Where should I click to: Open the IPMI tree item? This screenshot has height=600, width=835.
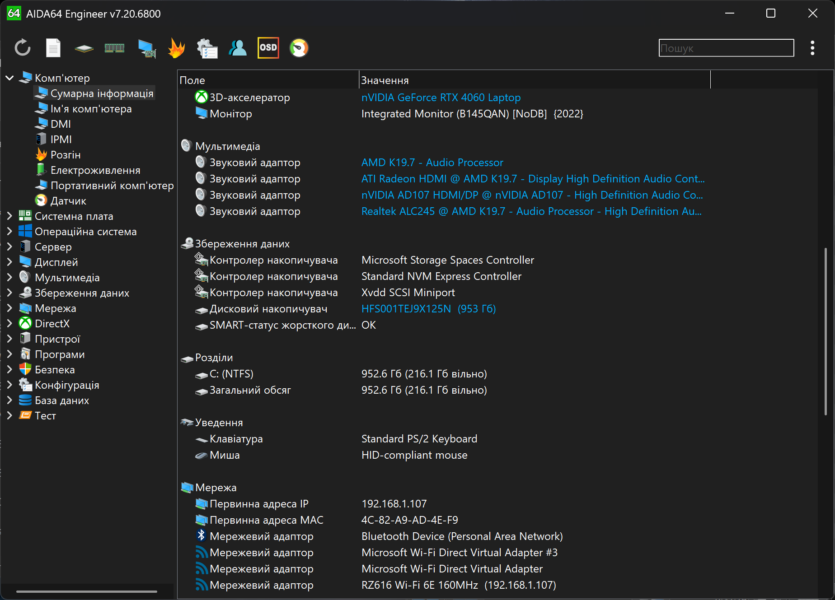coord(61,139)
